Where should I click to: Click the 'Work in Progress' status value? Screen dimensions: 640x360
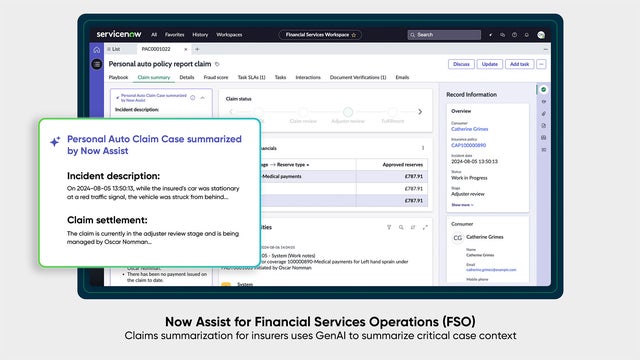(x=469, y=178)
